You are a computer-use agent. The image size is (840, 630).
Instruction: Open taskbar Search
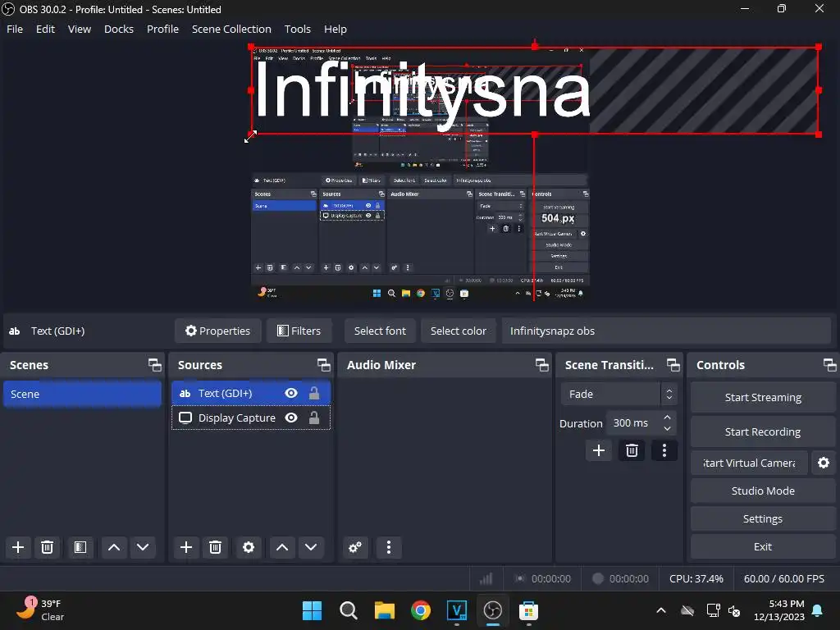point(348,610)
